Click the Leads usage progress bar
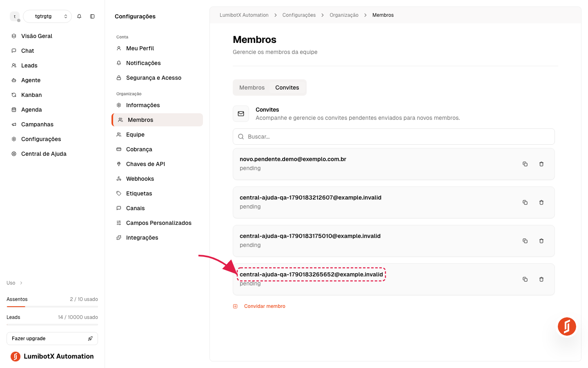 [x=52, y=325]
